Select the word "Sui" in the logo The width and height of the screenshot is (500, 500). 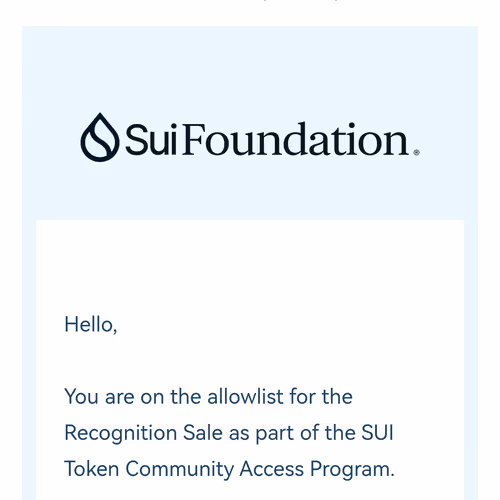click(151, 140)
